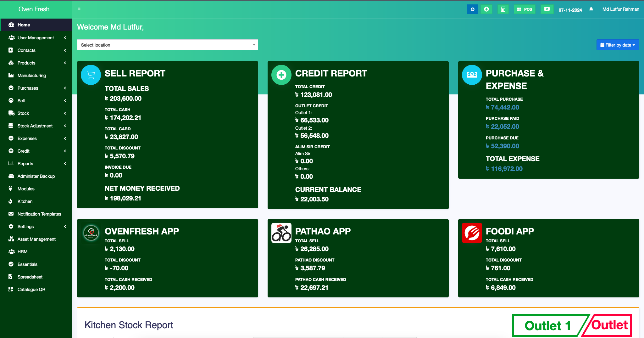
Task: Click the Credit Report plus icon
Action: [x=281, y=75]
